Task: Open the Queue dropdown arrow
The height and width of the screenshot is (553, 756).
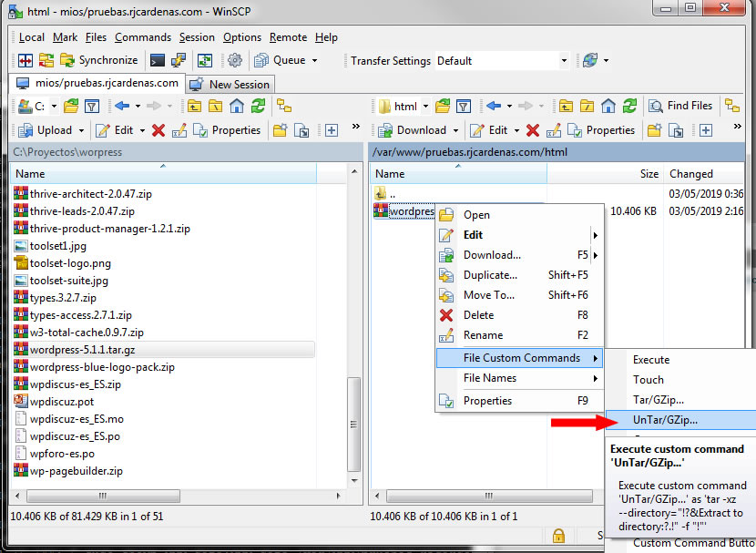Action: (x=314, y=61)
